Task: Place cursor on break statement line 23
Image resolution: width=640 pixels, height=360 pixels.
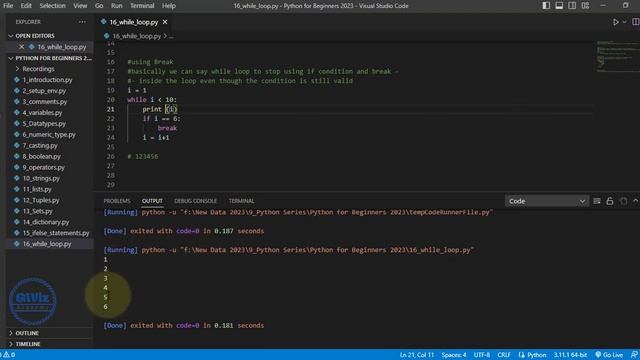Action: click(x=167, y=128)
